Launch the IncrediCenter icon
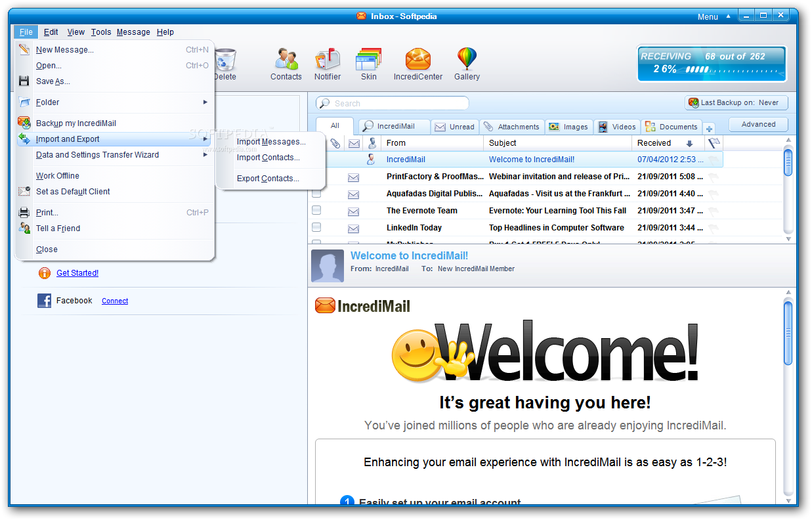The image size is (812, 520). 418,59
